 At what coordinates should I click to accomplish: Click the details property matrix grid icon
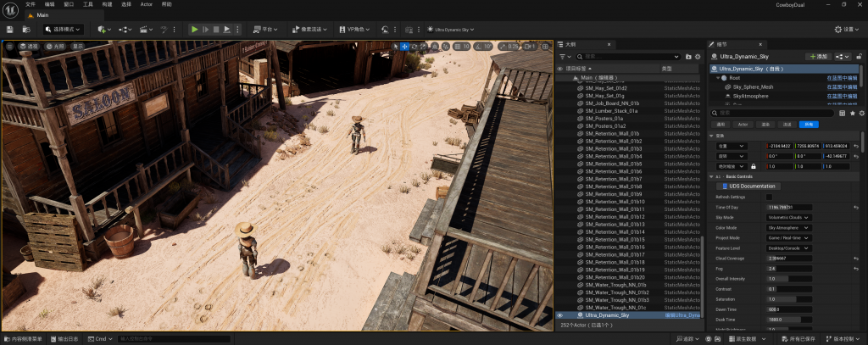click(x=842, y=112)
